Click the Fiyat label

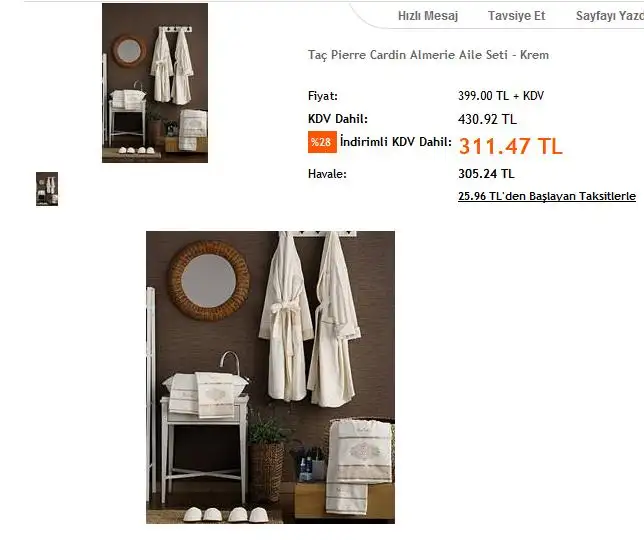[x=322, y=96]
